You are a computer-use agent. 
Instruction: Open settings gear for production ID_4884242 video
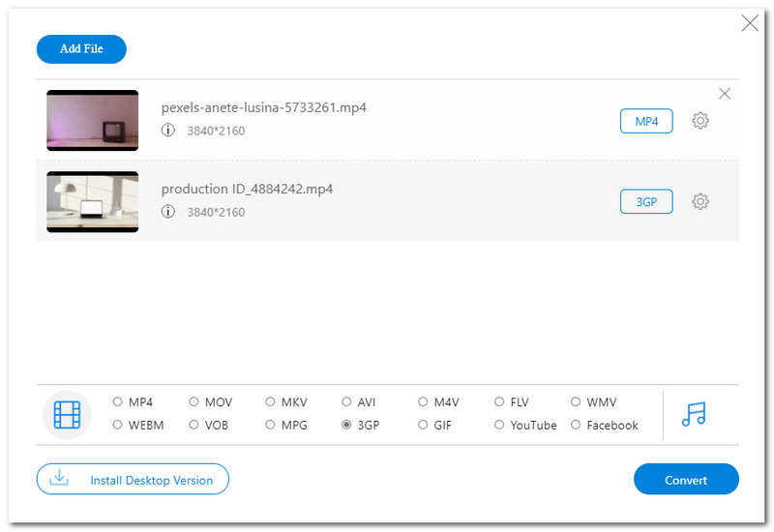click(x=700, y=202)
